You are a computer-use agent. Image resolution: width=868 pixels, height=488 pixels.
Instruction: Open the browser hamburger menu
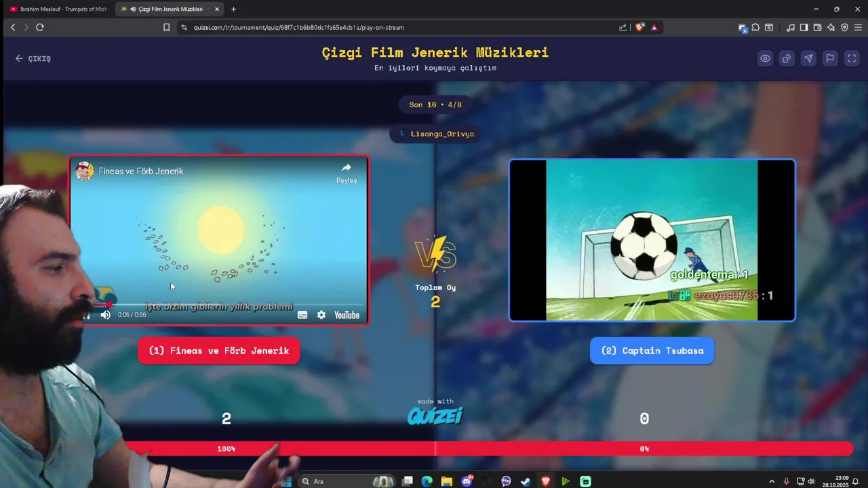pos(859,27)
